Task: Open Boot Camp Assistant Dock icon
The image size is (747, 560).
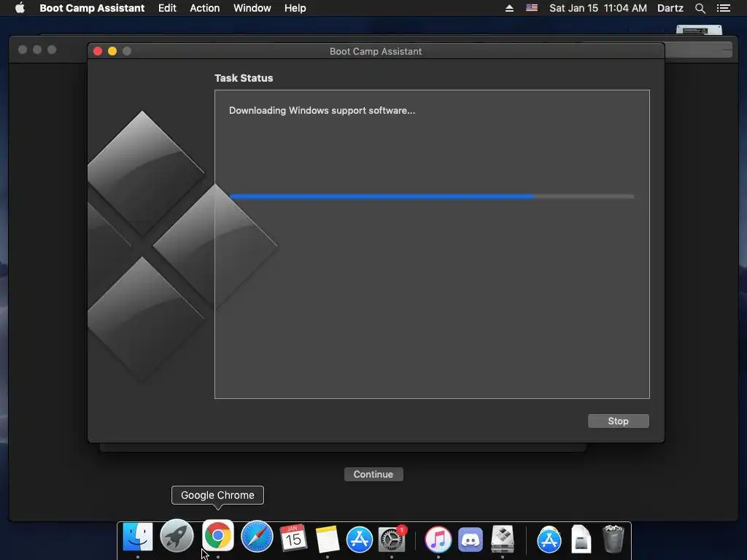Action: [502, 539]
